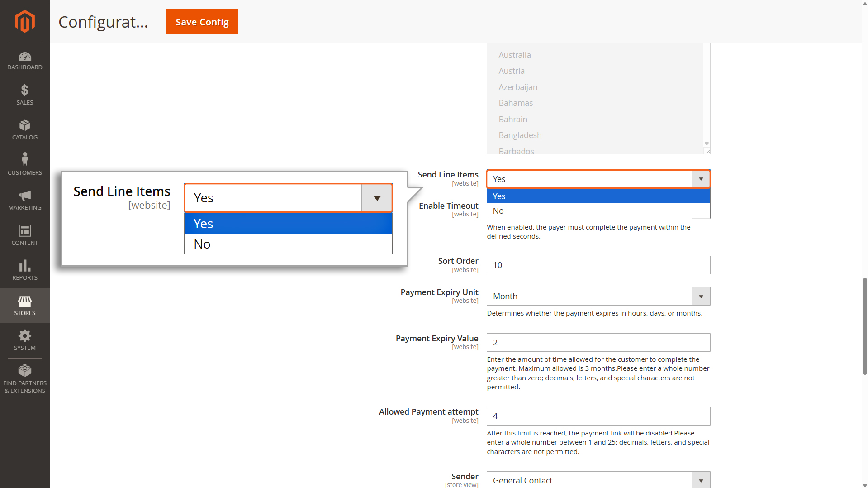Click the Sort Order input field
This screenshot has height=488, width=868.
598,265
